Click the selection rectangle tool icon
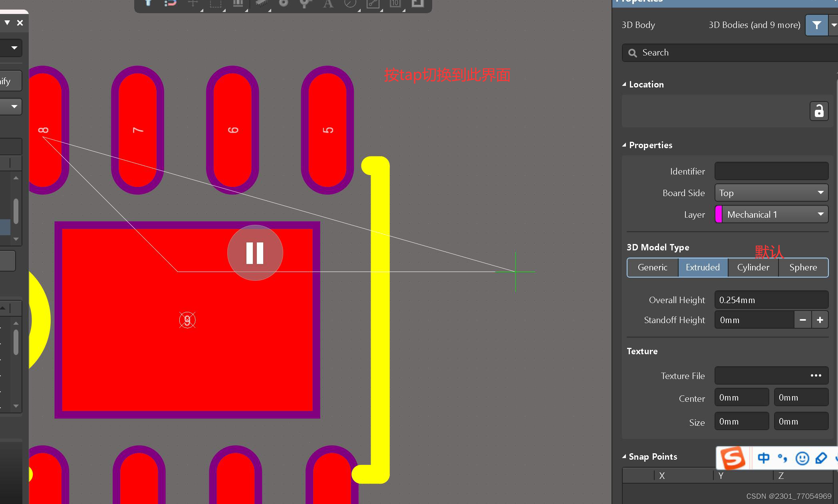The width and height of the screenshot is (838, 504). point(215,4)
